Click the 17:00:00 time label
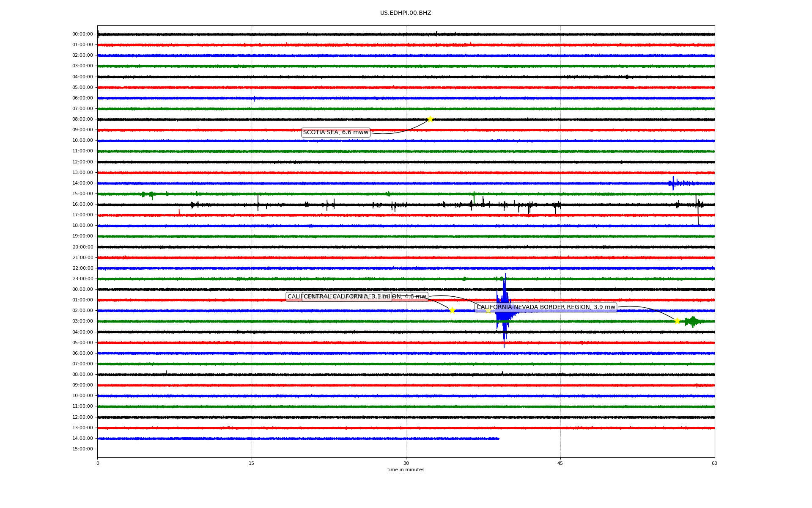 (82, 215)
